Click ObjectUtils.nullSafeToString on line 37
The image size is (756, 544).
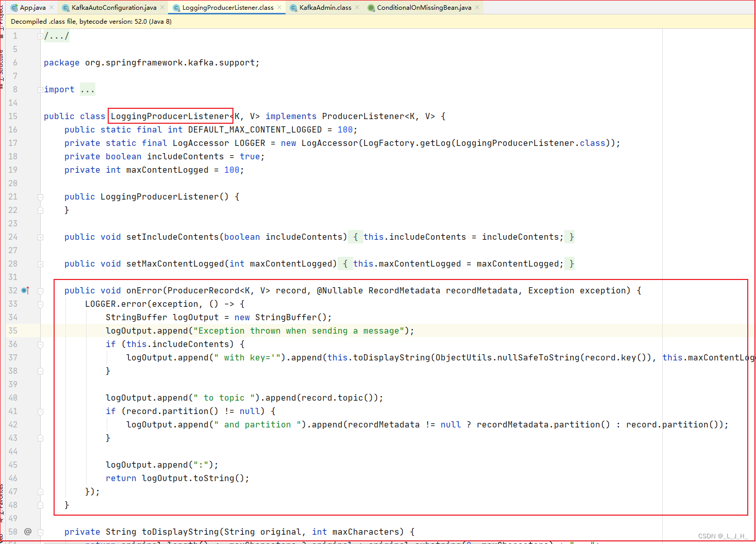click(508, 358)
